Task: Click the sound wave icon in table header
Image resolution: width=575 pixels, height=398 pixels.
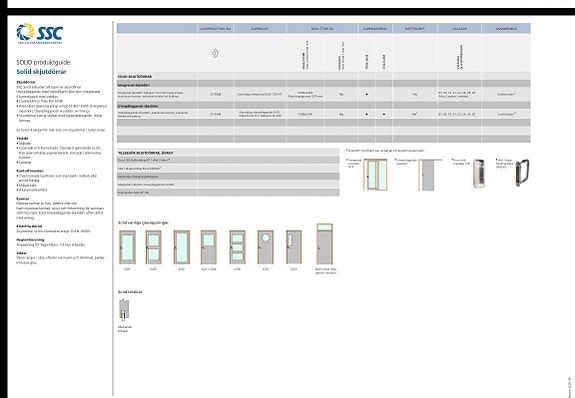Action: click(x=215, y=53)
